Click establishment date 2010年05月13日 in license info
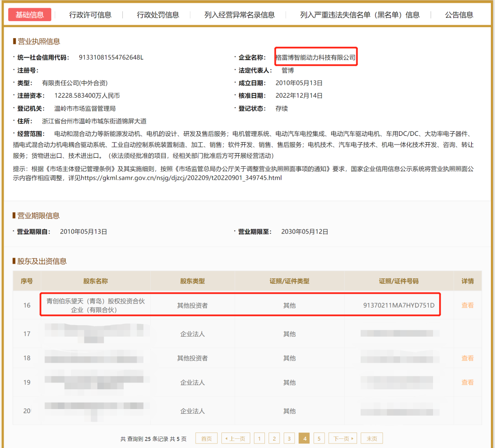495x448 pixels. (x=299, y=83)
